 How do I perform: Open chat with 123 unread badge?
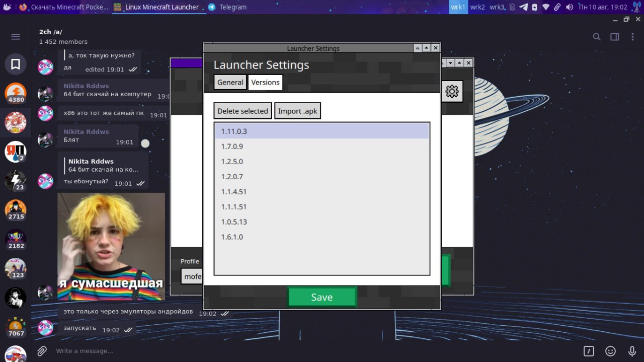16,268
